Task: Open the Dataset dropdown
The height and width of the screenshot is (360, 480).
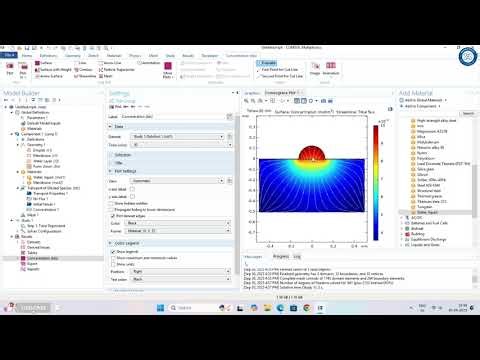Action: (x=177, y=137)
